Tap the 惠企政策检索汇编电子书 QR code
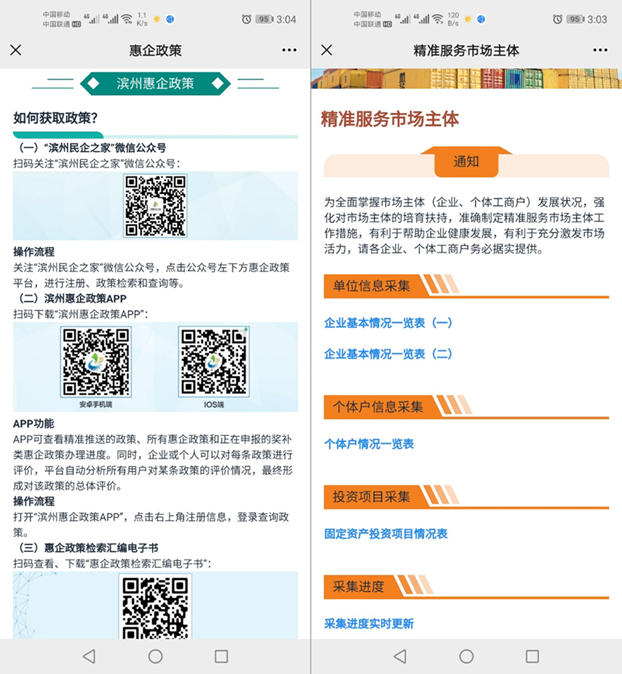Image resolution: width=622 pixels, height=674 pixels. coord(155,608)
